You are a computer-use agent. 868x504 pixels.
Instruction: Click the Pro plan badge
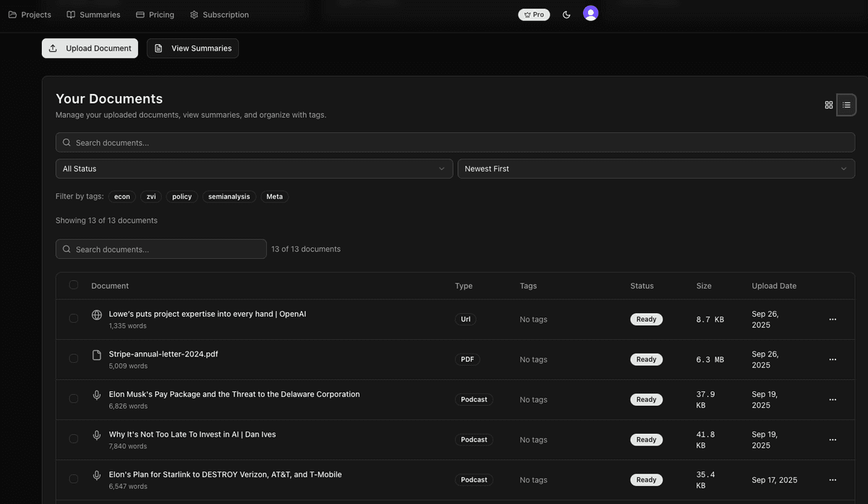point(533,13)
